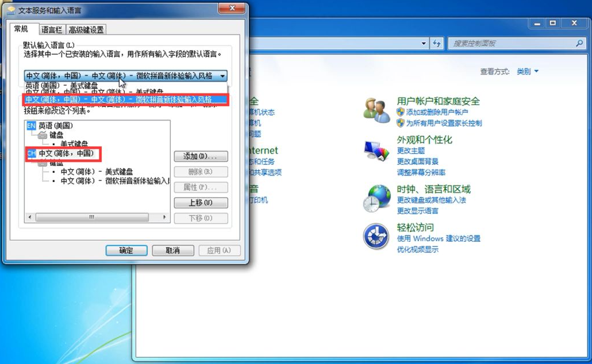This screenshot has height=364, width=592.
Task: Click the horizontal scrollbar's right arrow
Action: [x=166, y=218]
